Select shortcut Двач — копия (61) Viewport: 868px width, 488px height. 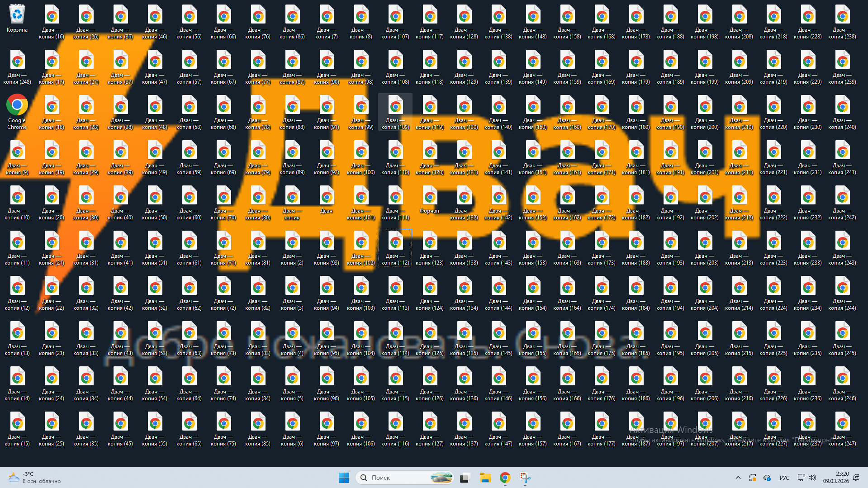click(x=189, y=248)
